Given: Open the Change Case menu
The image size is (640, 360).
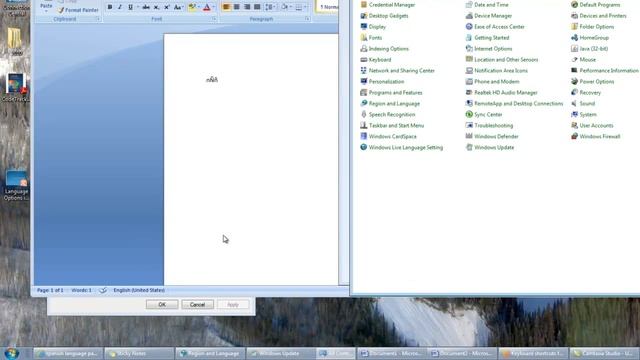Looking at the screenshot, I should (178, 7).
